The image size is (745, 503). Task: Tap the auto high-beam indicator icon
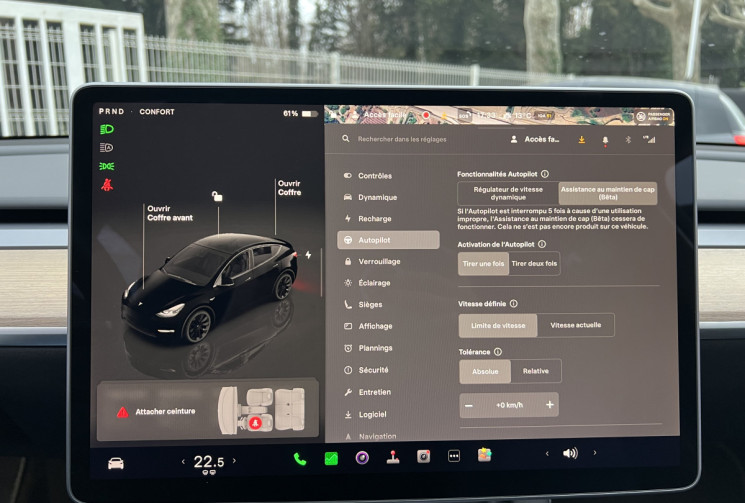(x=106, y=148)
